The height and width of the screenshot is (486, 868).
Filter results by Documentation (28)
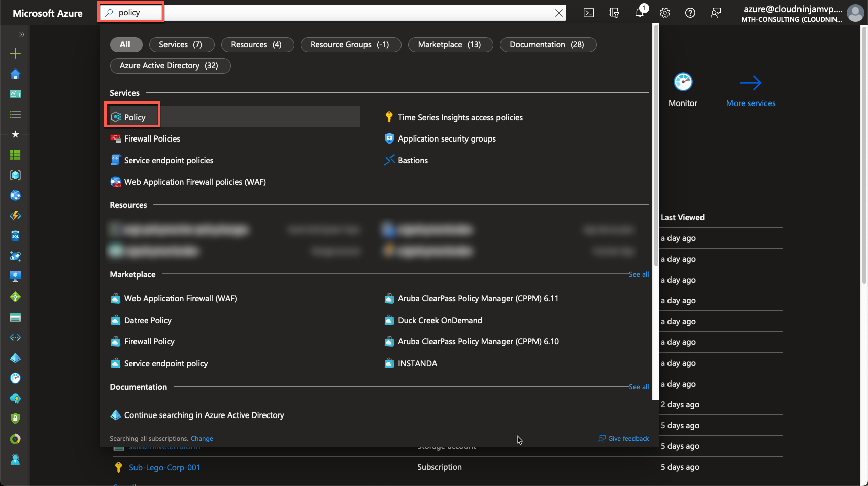coord(548,45)
